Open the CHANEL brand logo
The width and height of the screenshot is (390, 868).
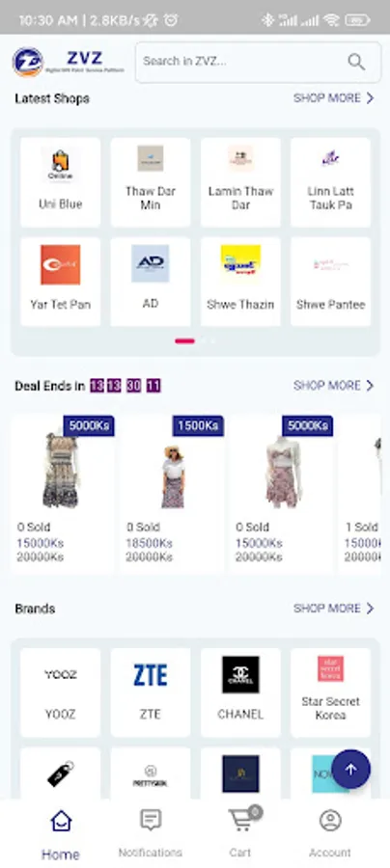240,675
